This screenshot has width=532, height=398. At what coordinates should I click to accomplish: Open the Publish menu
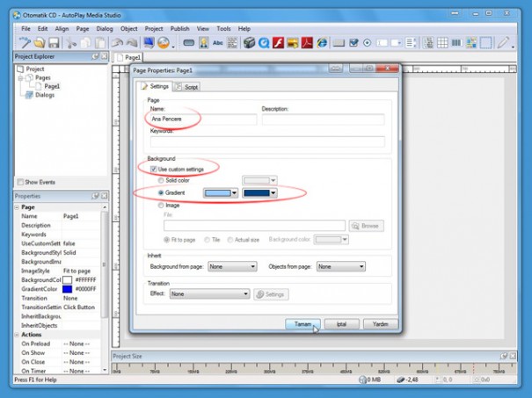[x=179, y=29]
